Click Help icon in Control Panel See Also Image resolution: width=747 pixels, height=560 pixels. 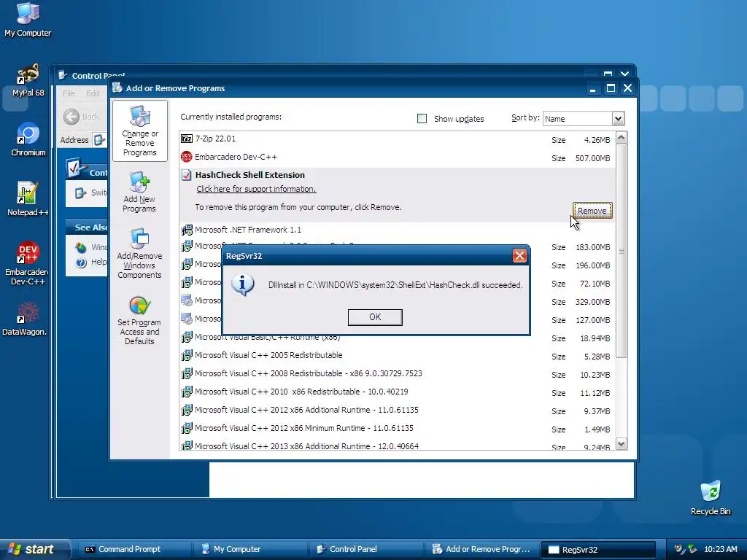point(81,262)
